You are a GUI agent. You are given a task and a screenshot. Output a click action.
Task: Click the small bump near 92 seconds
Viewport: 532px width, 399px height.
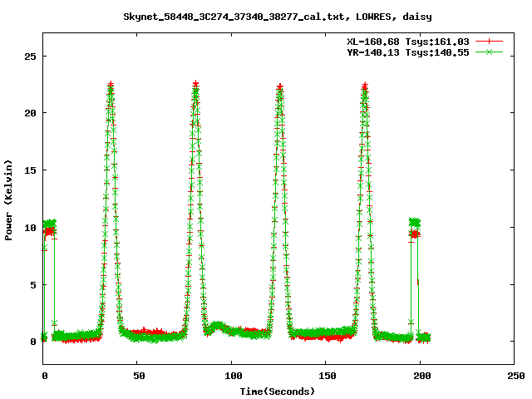pos(217,326)
